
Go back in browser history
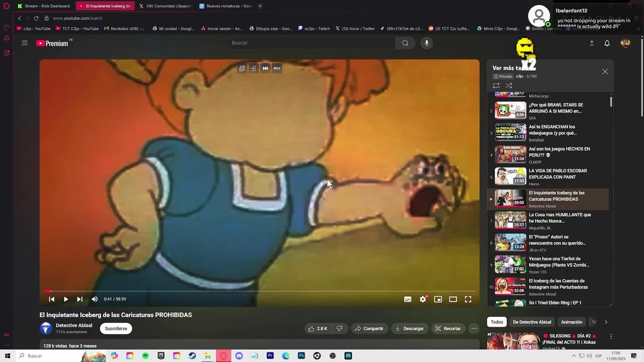pyautogui.click(x=19, y=18)
